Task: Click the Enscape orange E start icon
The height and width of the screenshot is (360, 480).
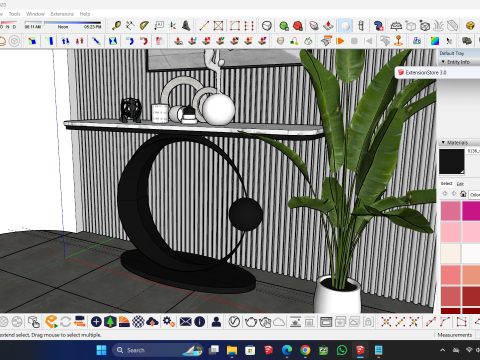Action: (51, 322)
